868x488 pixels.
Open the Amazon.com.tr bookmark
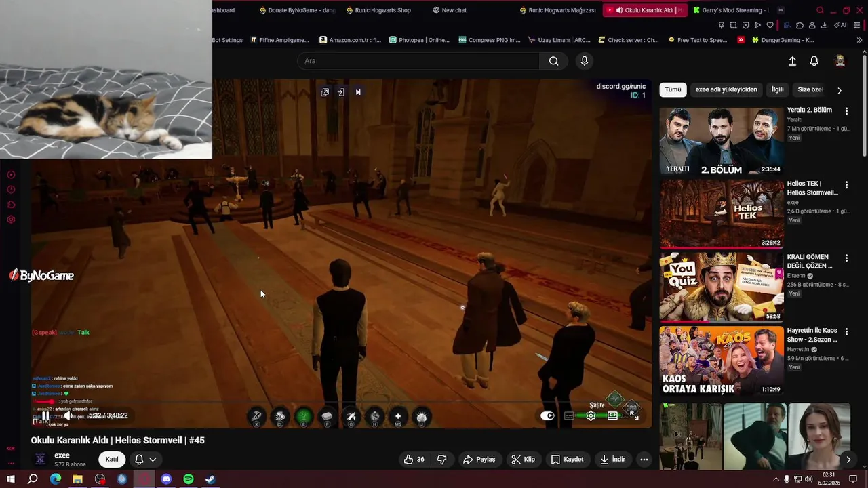tap(350, 40)
